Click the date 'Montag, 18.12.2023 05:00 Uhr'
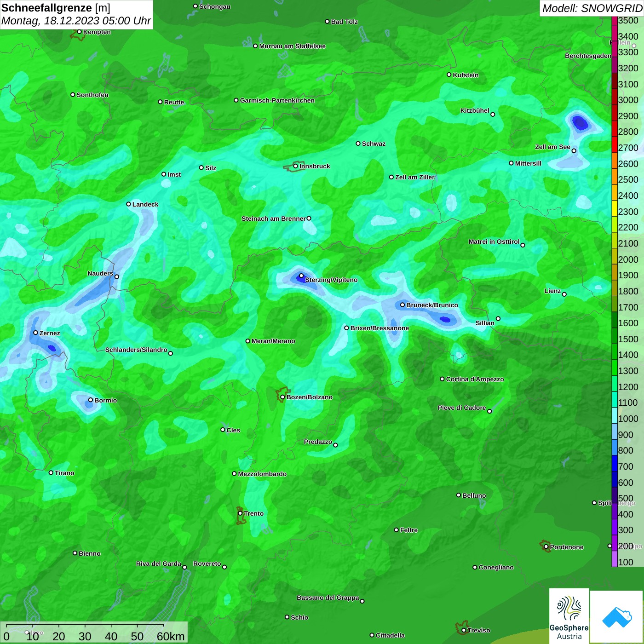644x644 pixels. (76, 21)
